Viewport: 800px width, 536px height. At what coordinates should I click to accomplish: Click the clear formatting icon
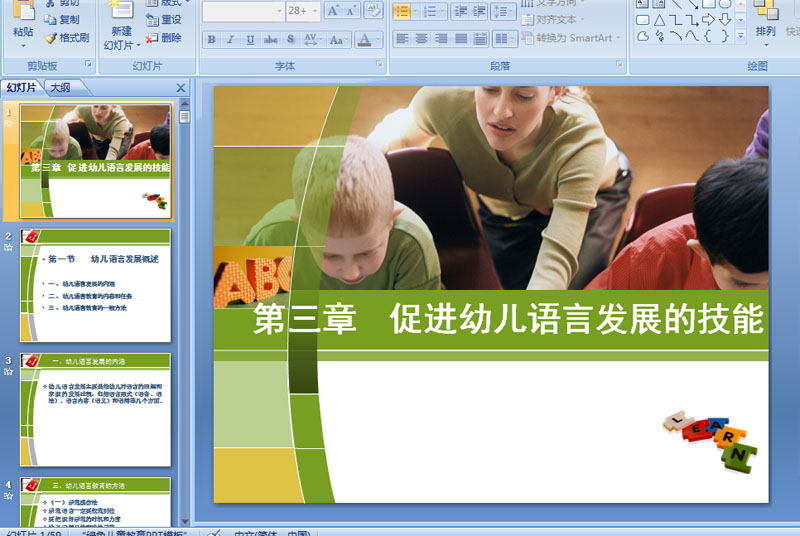(x=373, y=11)
